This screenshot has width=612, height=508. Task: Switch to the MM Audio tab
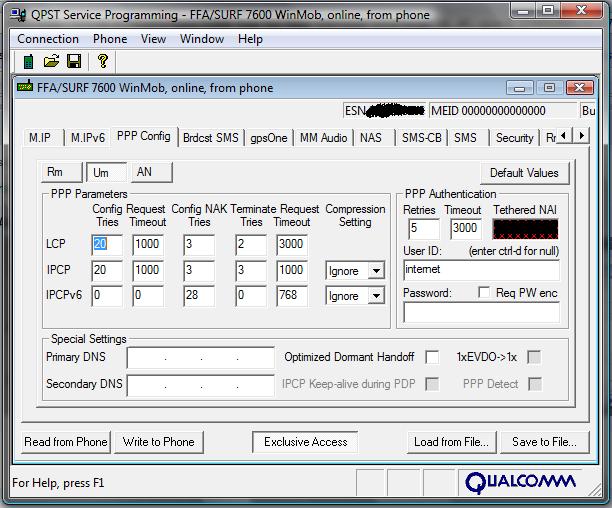pos(323,138)
